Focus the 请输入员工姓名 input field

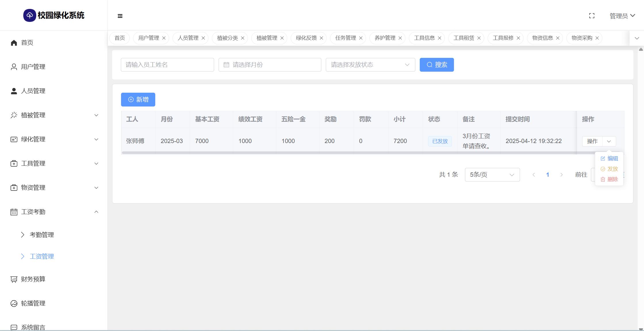pyautogui.click(x=167, y=65)
